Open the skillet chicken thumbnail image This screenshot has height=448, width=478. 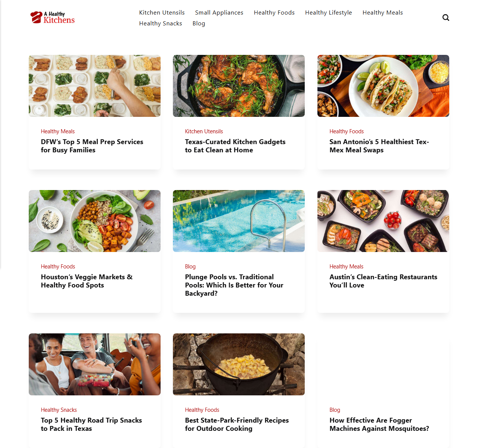tap(239, 86)
